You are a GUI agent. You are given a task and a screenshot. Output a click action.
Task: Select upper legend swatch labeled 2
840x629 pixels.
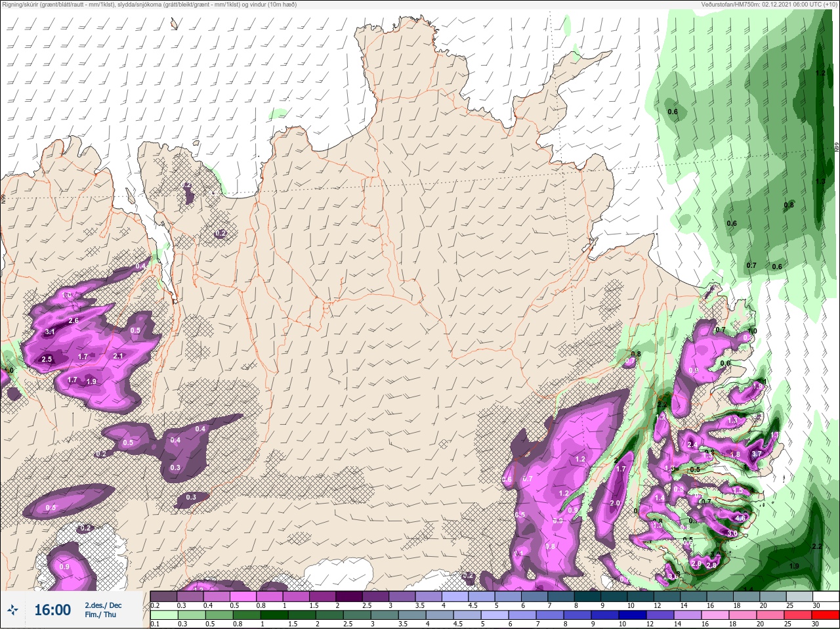(x=350, y=596)
